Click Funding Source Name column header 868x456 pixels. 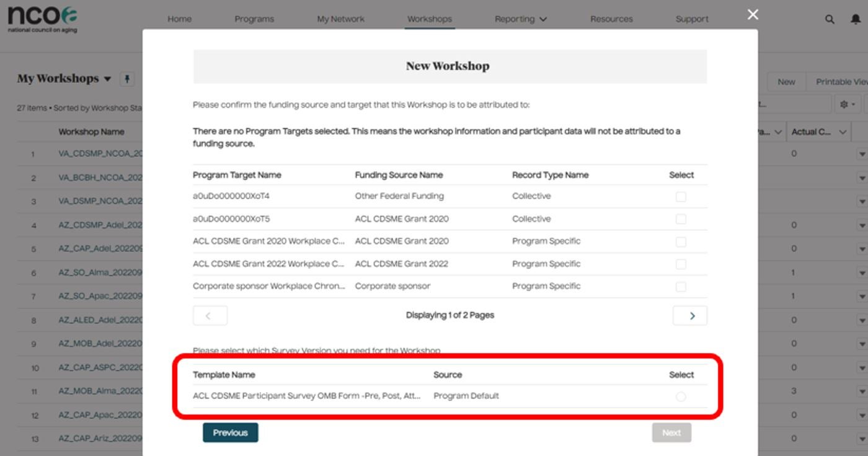[x=399, y=175]
